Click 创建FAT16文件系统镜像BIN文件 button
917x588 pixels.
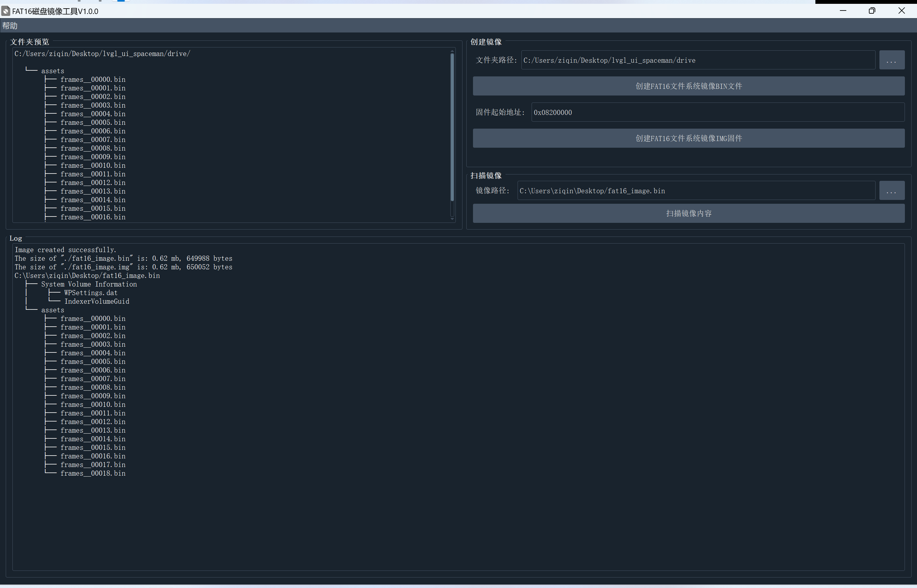[688, 86]
